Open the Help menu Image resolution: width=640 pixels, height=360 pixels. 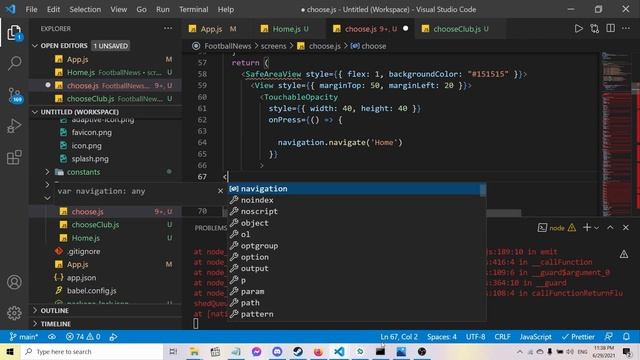pyautogui.click(x=226, y=9)
